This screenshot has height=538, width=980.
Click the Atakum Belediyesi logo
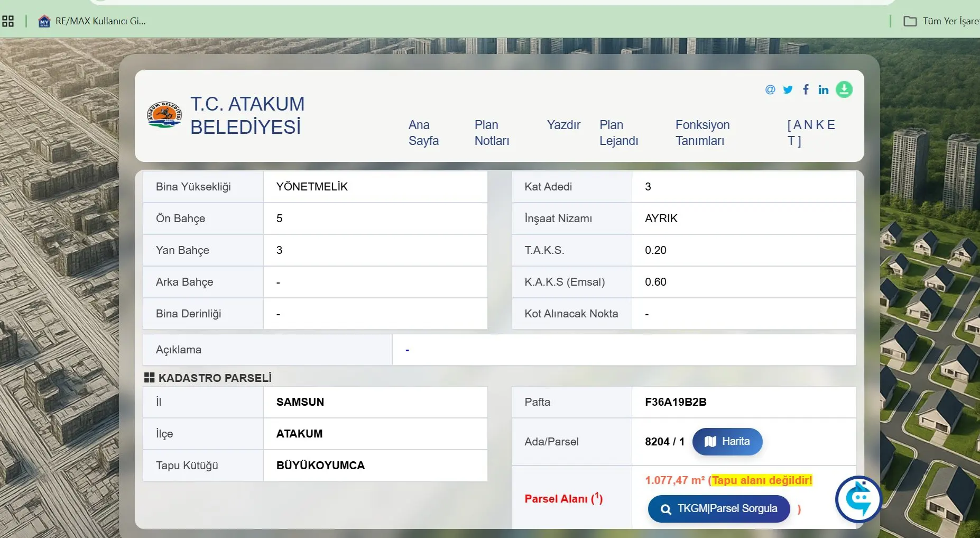coord(164,115)
